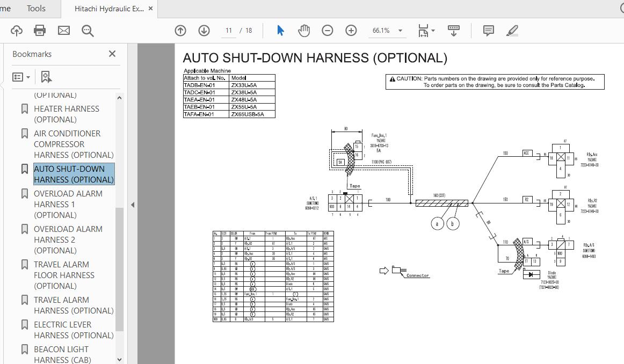Open BEACON LIGHT HARNESS (CAB) bookmark
Screen dimensions: 624x364
[62, 354]
